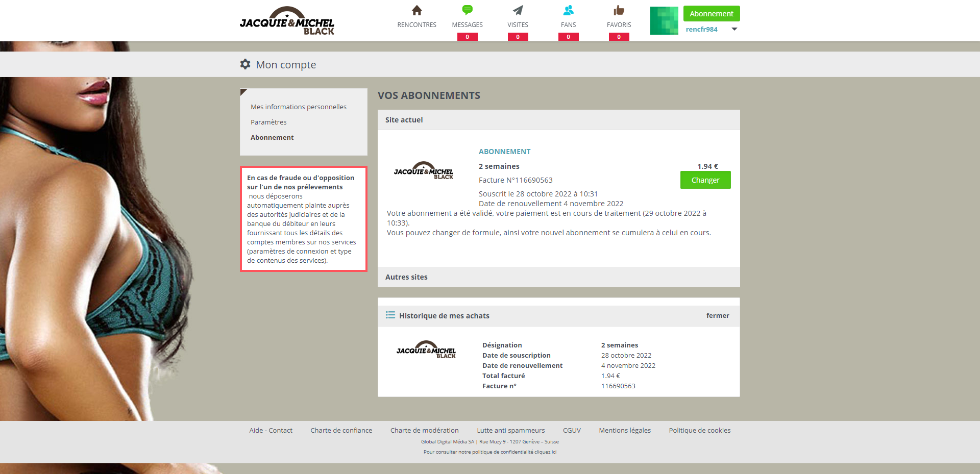Click the Jacquie & Michel Black header logo

[x=287, y=21]
